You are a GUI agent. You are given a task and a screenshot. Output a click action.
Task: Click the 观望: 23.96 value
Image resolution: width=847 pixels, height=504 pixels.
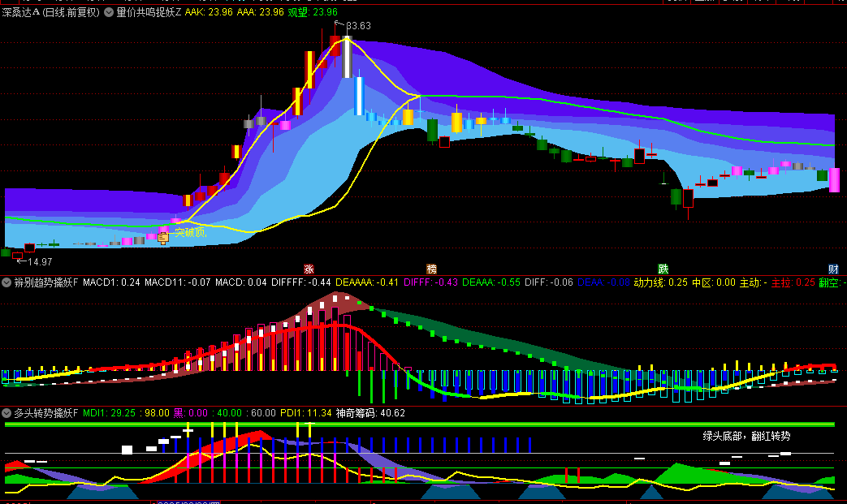tap(313, 12)
